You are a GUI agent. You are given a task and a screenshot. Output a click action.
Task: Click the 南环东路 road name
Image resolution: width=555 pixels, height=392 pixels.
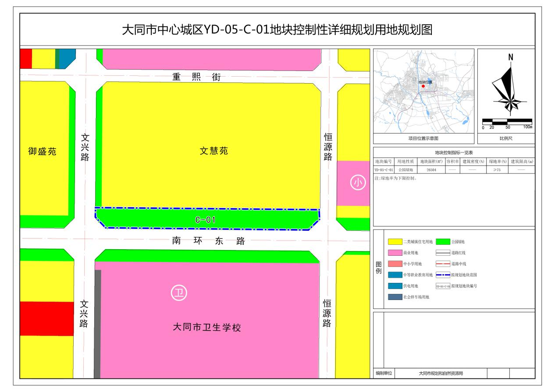pos(208,241)
